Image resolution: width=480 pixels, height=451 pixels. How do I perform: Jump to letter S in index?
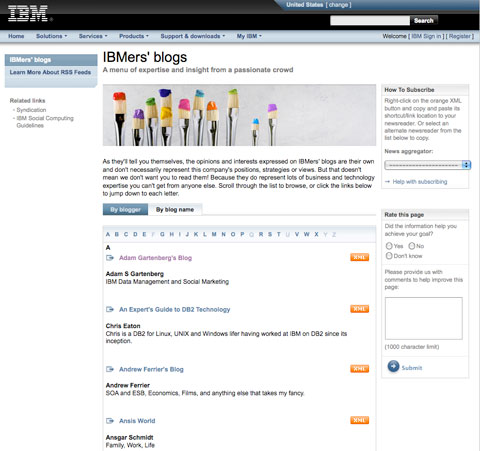tap(270, 234)
